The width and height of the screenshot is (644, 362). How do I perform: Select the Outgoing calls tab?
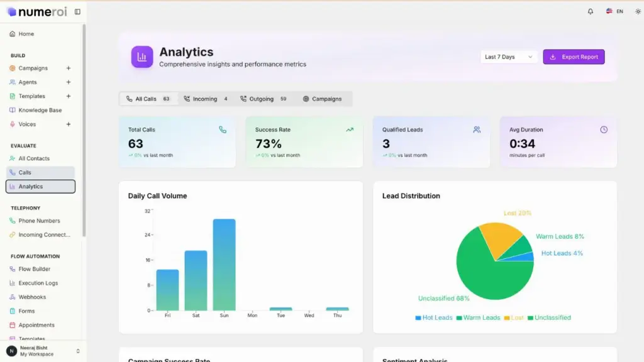coord(263,99)
